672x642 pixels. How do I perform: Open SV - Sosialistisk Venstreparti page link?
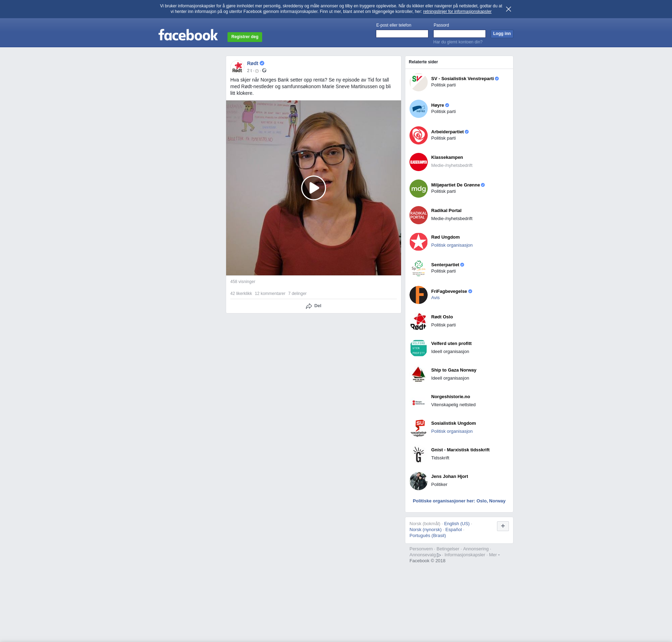[462, 79]
